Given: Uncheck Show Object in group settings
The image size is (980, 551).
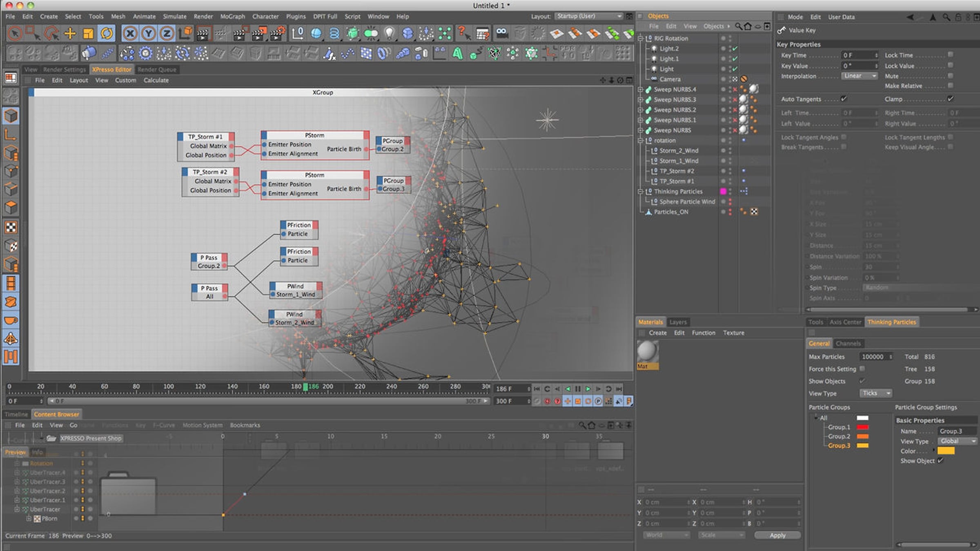Looking at the screenshot, I should coord(940,460).
